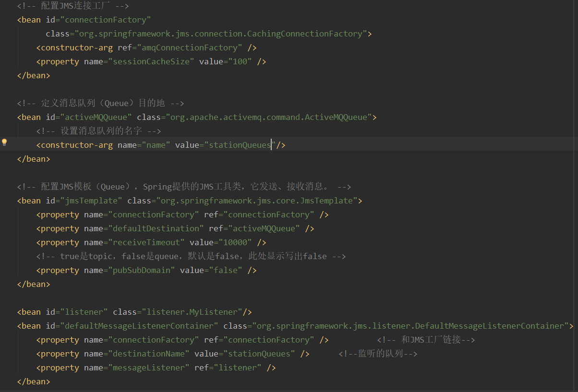
Task: Click the class "listener.MyListener"
Action: [x=192, y=312]
